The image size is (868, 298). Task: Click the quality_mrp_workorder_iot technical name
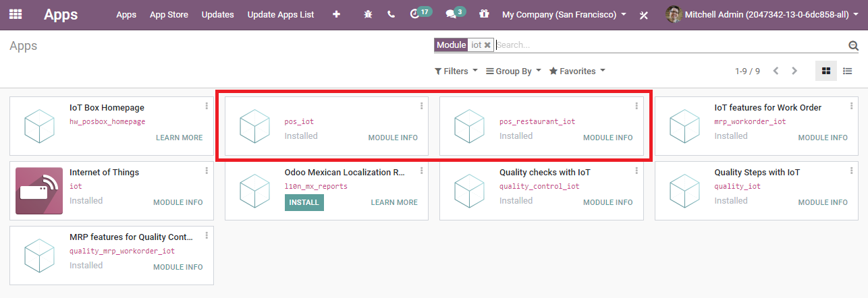pos(122,251)
